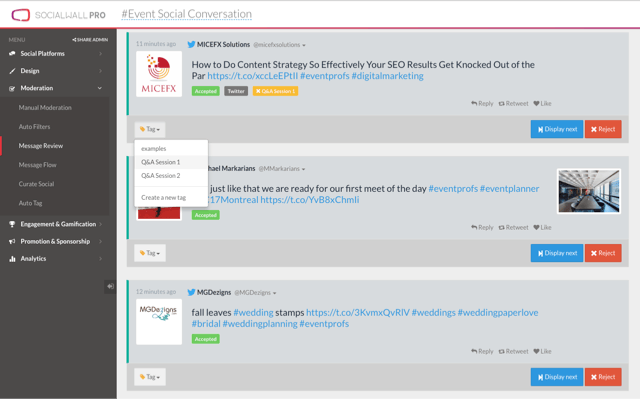The image size is (640, 399).
Task: Select Q&A Session 2 from tag menu
Action: pyautogui.click(x=161, y=175)
